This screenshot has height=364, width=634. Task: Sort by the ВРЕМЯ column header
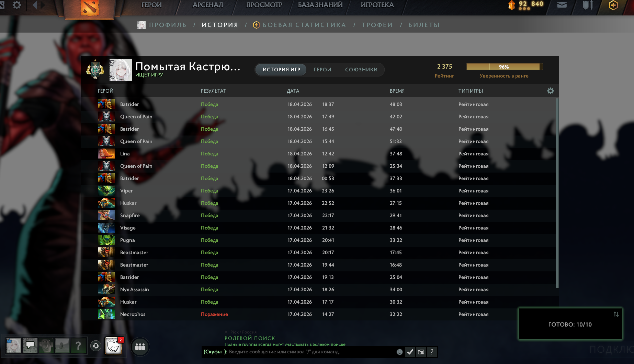[x=397, y=91]
